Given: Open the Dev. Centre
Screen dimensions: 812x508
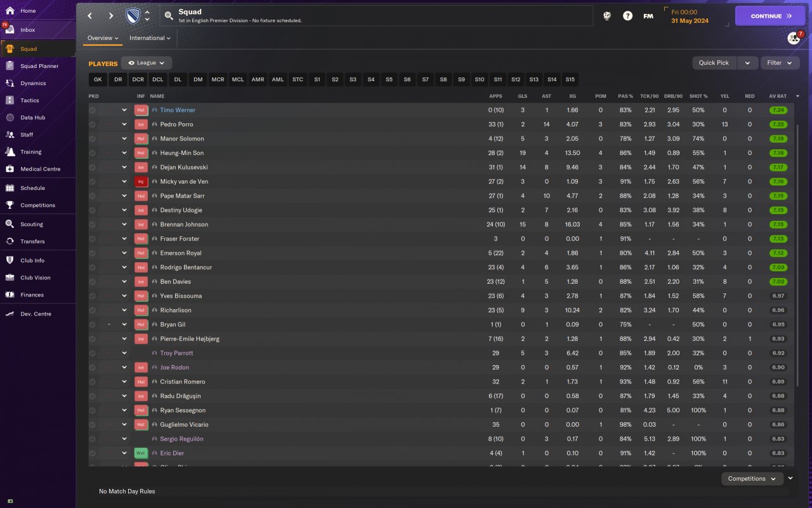Looking at the screenshot, I should 38,314.
